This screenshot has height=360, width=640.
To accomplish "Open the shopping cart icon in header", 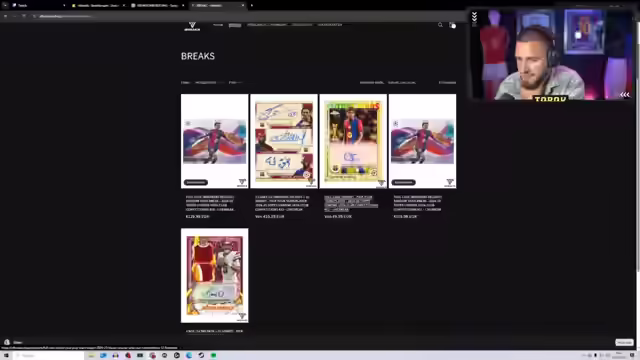I will [452, 25].
